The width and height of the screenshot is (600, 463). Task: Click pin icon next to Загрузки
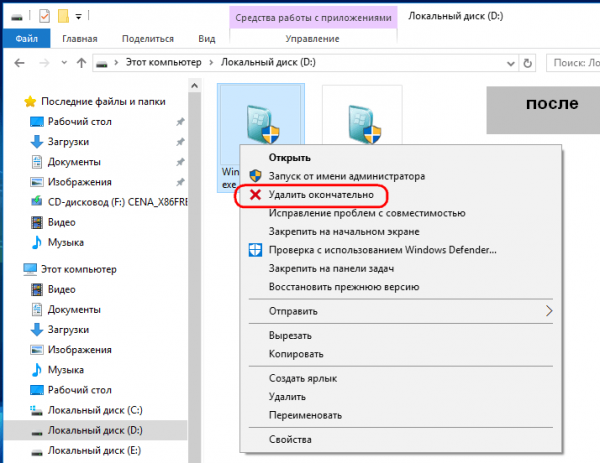coord(180,142)
